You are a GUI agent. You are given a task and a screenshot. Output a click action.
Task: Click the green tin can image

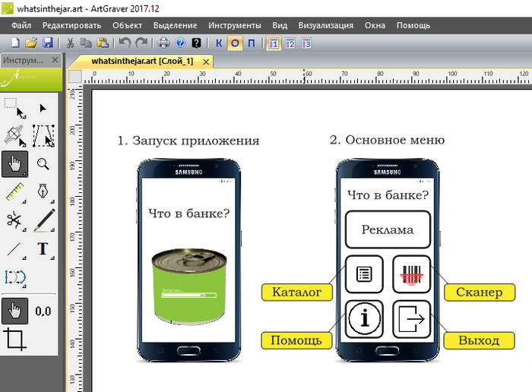[189, 286]
